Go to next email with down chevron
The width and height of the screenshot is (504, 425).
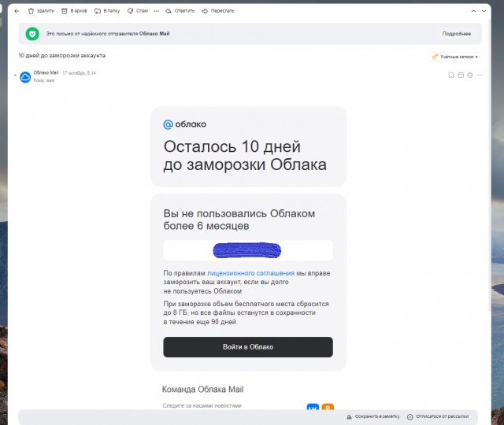[484, 11]
